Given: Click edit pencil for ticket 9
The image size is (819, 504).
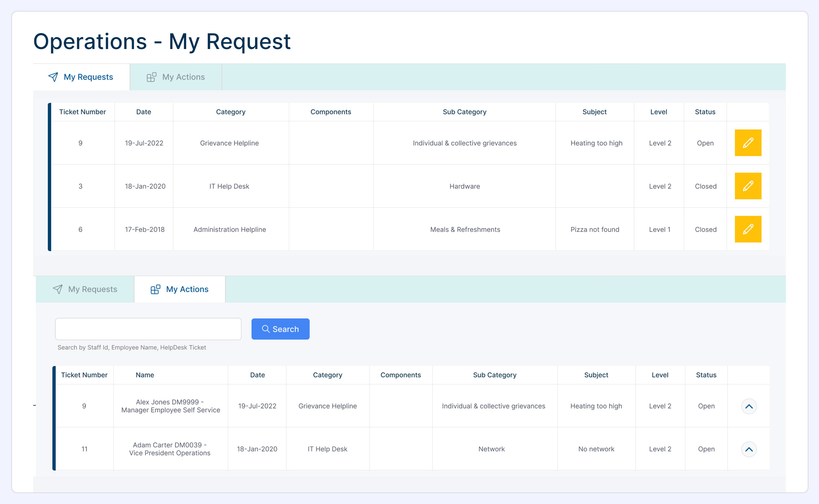Looking at the screenshot, I should [x=748, y=143].
